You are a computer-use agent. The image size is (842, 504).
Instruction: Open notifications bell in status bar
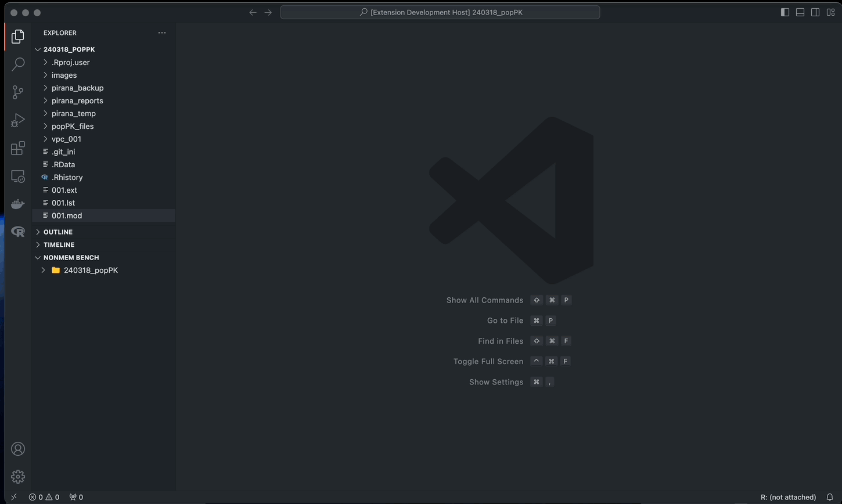[x=830, y=497]
